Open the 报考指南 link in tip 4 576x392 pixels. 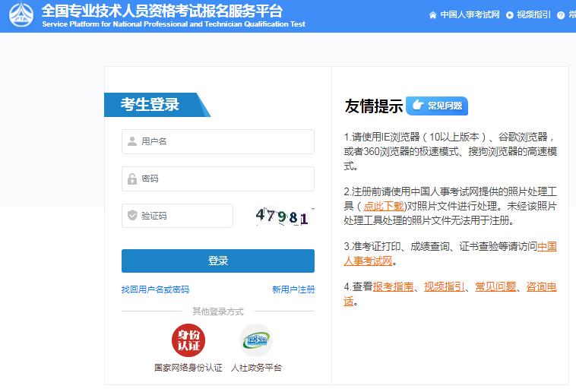click(393, 286)
